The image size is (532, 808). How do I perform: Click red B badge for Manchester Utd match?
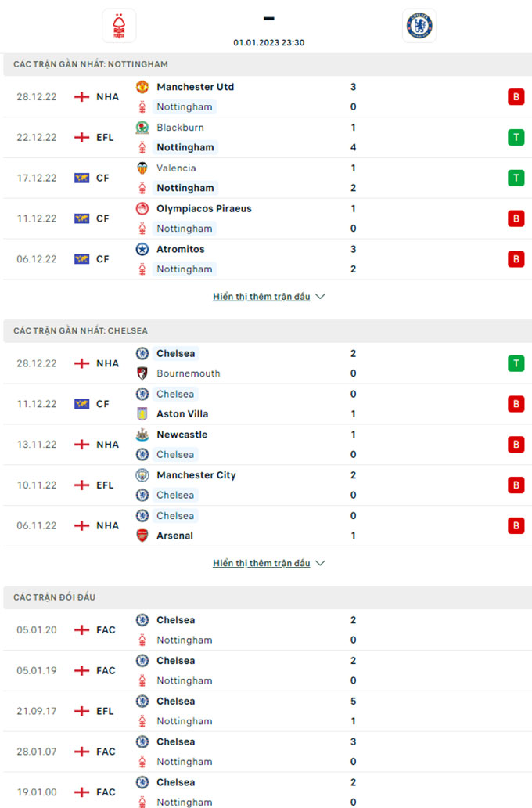[x=516, y=97]
